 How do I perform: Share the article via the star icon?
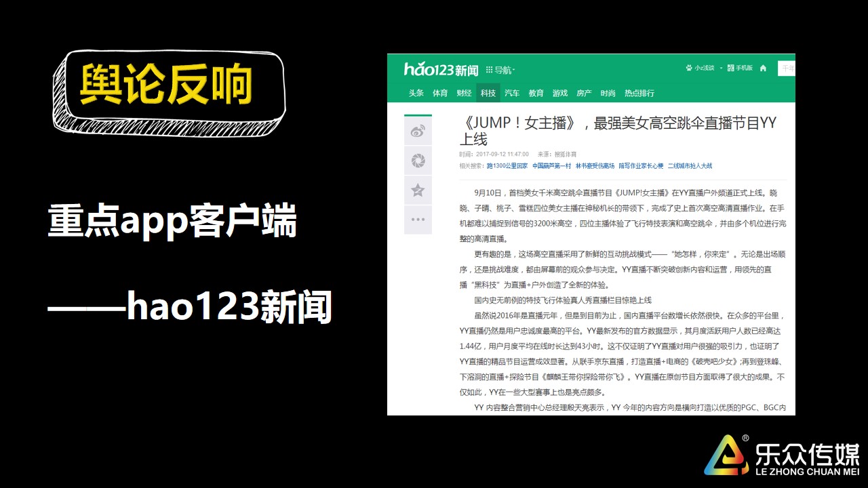pyautogui.click(x=418, y=190)
